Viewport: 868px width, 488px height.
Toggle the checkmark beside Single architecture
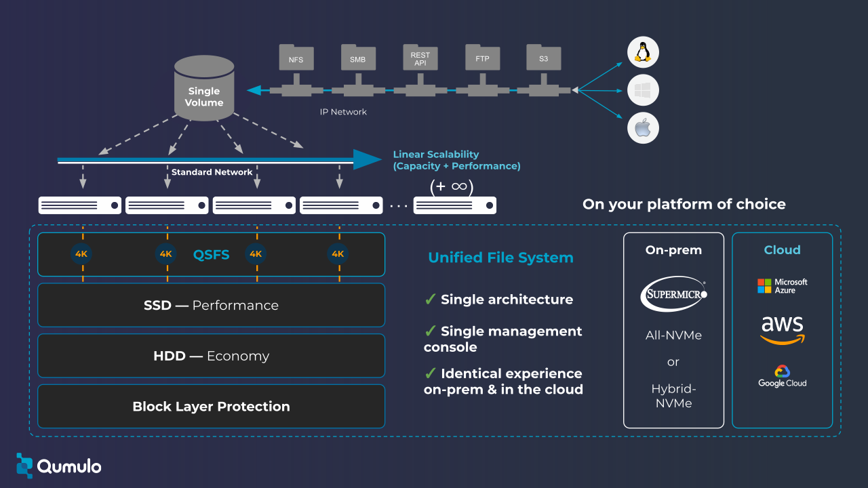[432, 299]
